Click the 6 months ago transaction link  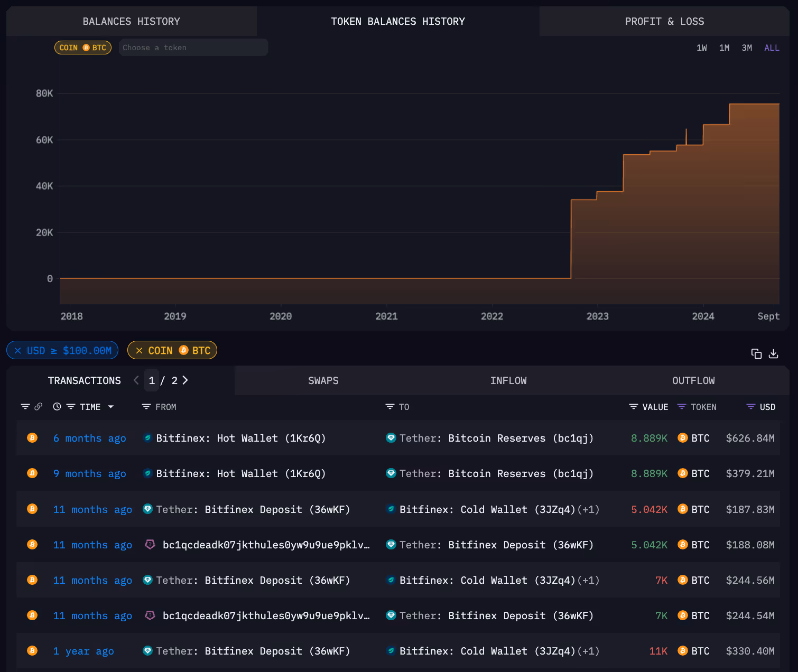[x=89, y=438]
